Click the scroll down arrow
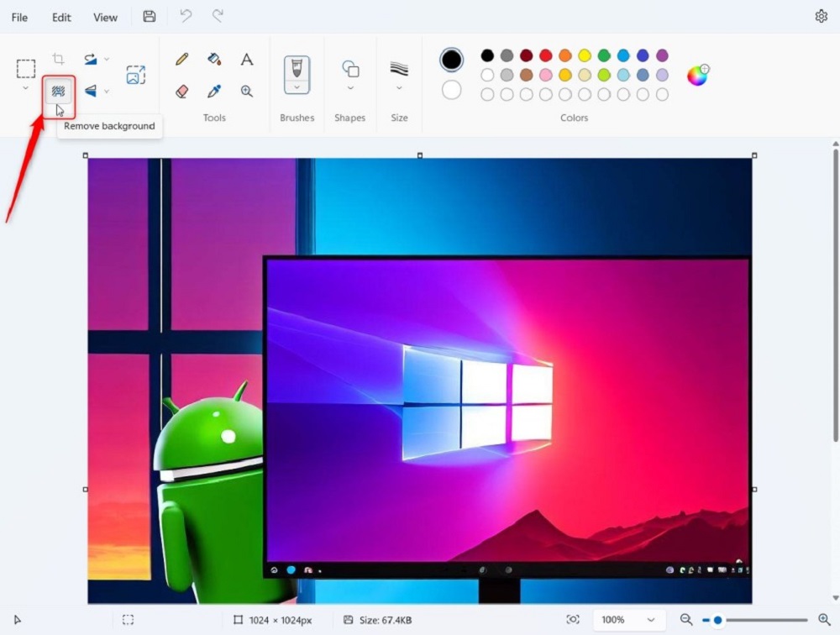 click(835, 598)
